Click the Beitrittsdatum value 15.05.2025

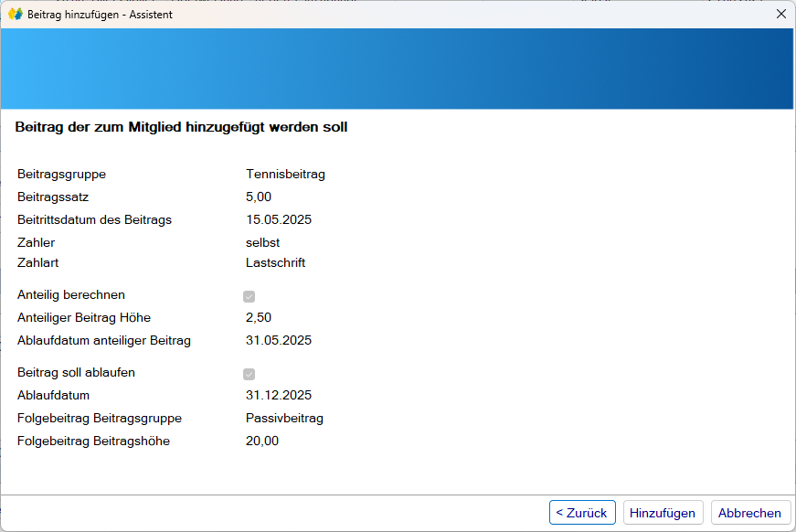pos(279,219)
